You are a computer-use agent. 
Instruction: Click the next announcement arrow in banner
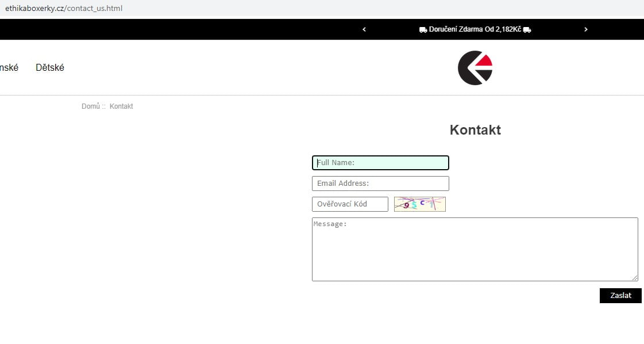(x=585, y=29)
